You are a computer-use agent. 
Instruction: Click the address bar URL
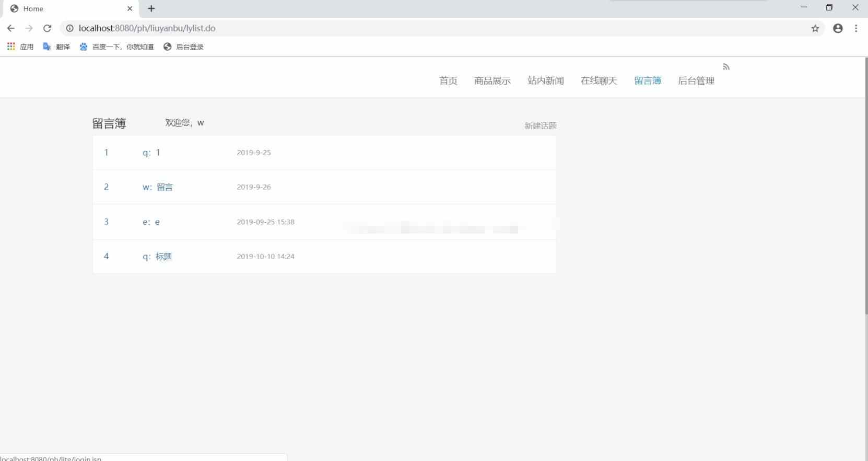click(147, 28)
